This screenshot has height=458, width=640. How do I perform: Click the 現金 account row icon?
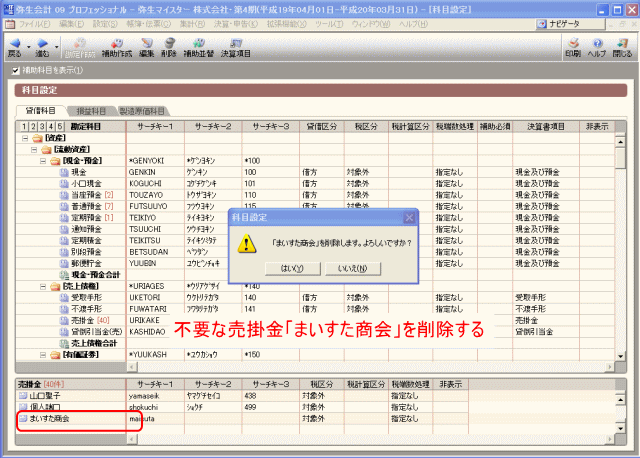64,172
